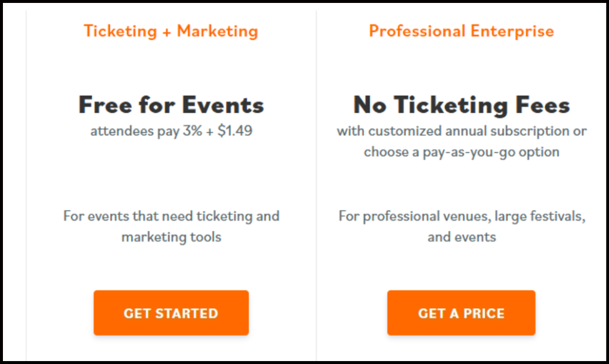
Task: Click "and events" under Professional Enterprise description
Action: click(x=461, y=237)
